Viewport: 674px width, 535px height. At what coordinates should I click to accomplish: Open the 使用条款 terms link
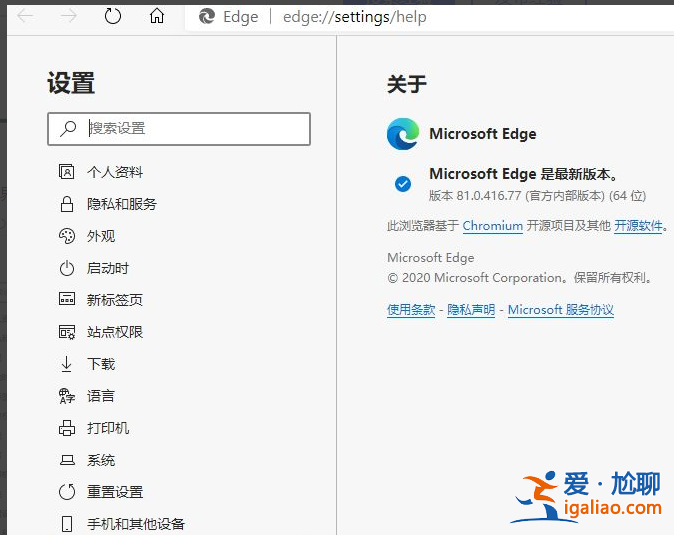(411, 309)
